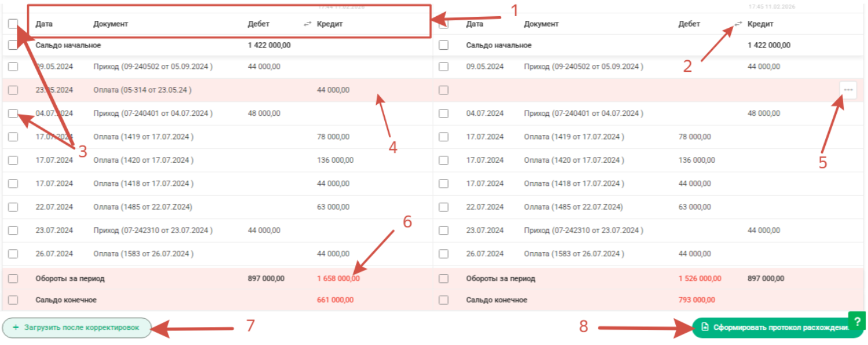The image size is (868, 345).
Task: Tick the select-all checkbox in left table header
Action: pyautogui.click(x=13, y=24)
